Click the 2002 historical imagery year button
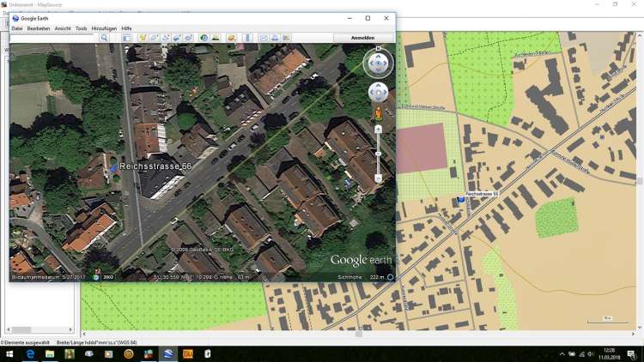 pyautogui.click(x=108, y=277)
